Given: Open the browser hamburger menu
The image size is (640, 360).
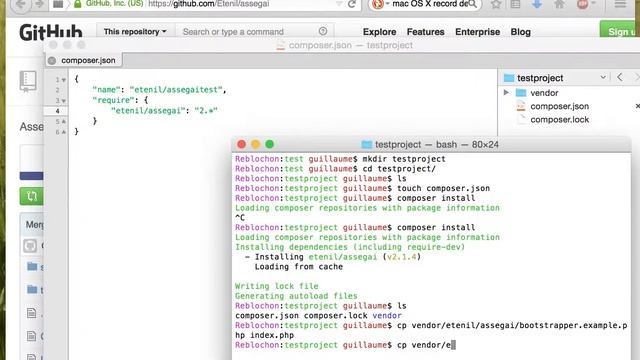Looking at the screenshot, I should [x=620, y=4].
